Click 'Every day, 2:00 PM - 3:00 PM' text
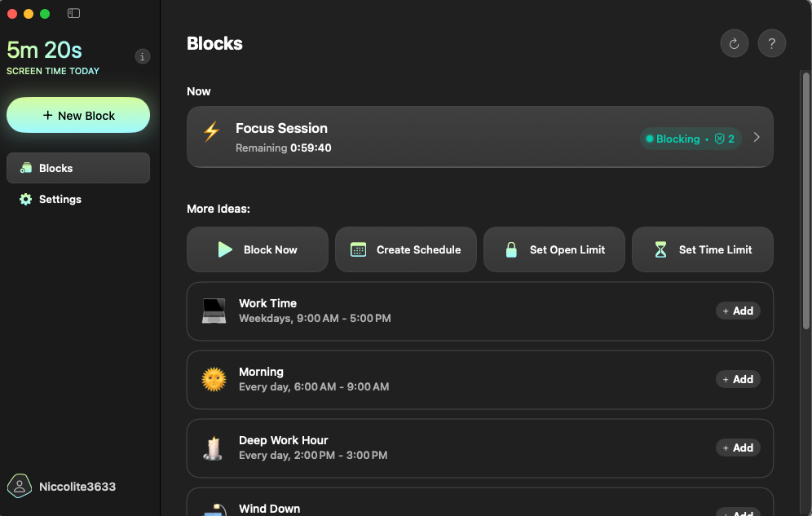This screenshot has width=812, height=516. point(313,456)
